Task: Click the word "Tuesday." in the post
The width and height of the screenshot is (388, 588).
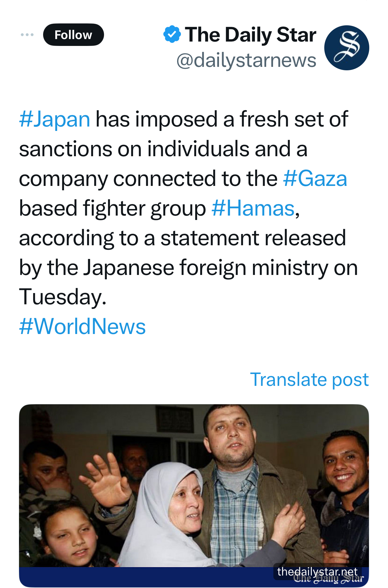Action: click(63, 297)
